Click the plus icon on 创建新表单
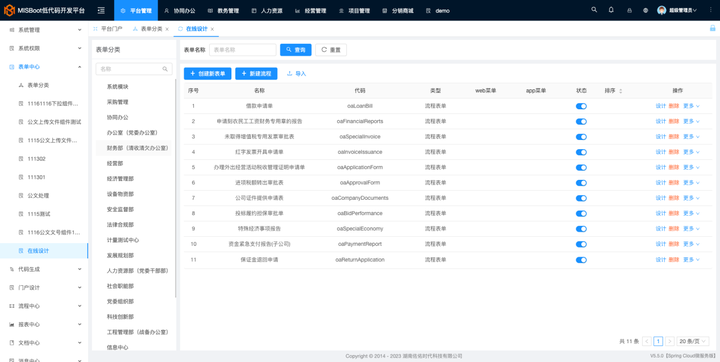Viewport: 720px width, 362px height. pos(193,74)
